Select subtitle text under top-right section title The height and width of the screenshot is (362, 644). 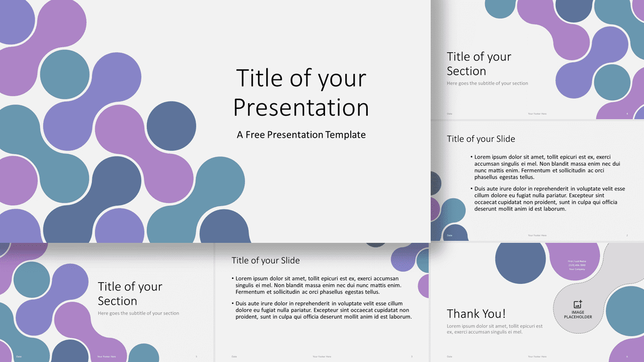pos(488,83)
